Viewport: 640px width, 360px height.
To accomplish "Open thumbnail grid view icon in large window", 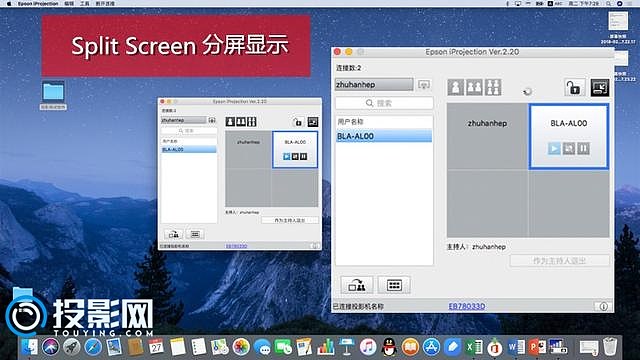I will [x=393, y=285].
